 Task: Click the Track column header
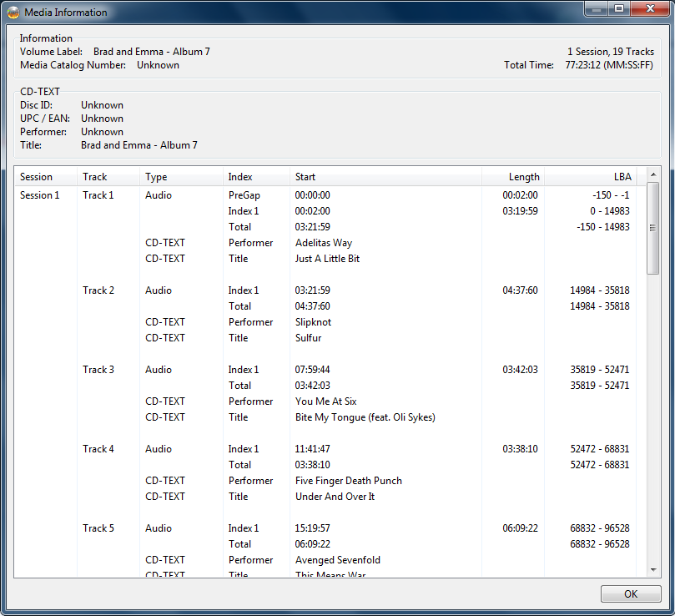(95, 177)
